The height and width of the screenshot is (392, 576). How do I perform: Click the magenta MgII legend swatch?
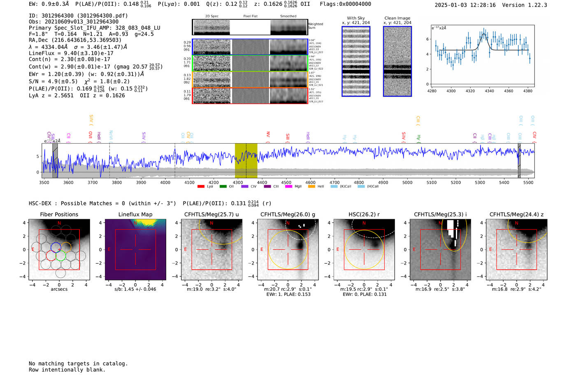(288, 187)
